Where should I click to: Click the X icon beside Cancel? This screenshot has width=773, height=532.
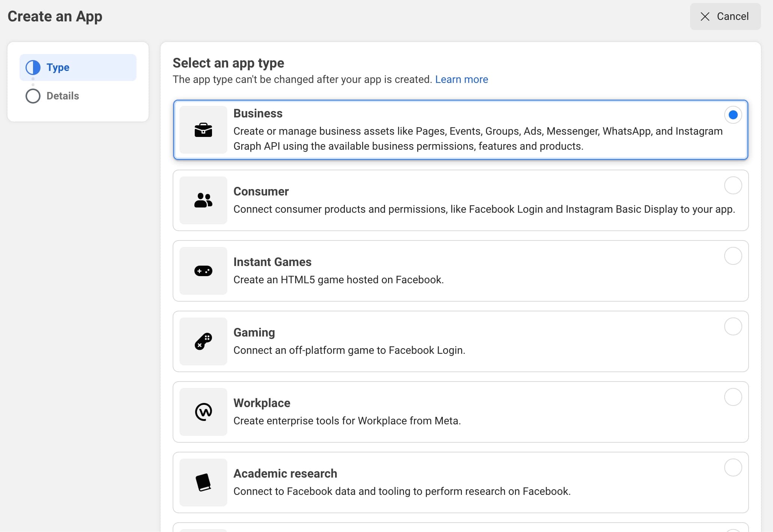705,17
